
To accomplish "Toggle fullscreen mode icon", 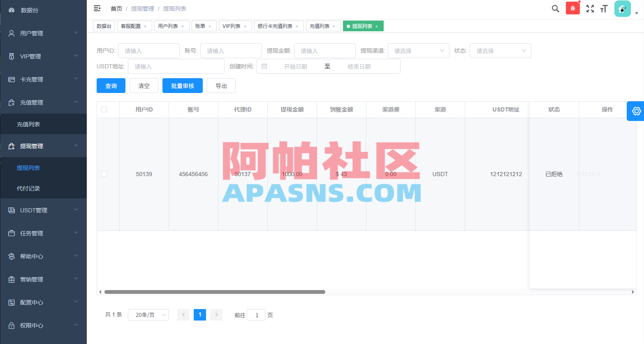I will [x=590, y=9].
